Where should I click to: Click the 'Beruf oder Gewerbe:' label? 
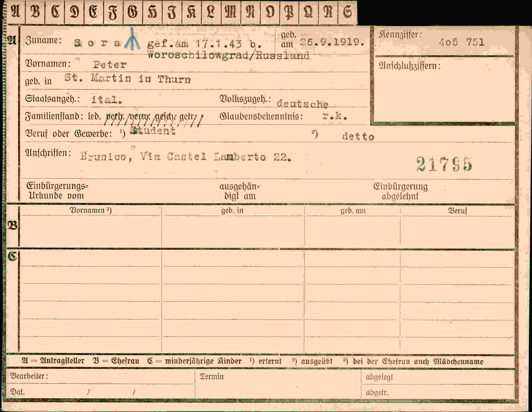pos(69,134)
